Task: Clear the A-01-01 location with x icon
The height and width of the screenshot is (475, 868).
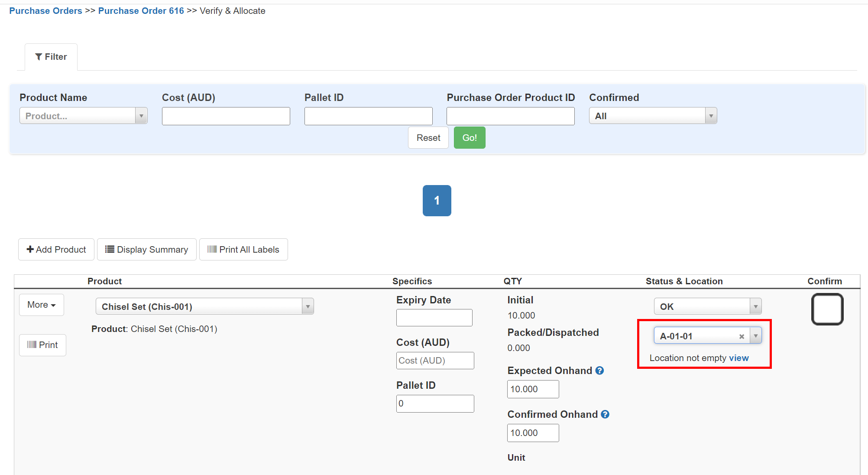Action: pos(742,336)
